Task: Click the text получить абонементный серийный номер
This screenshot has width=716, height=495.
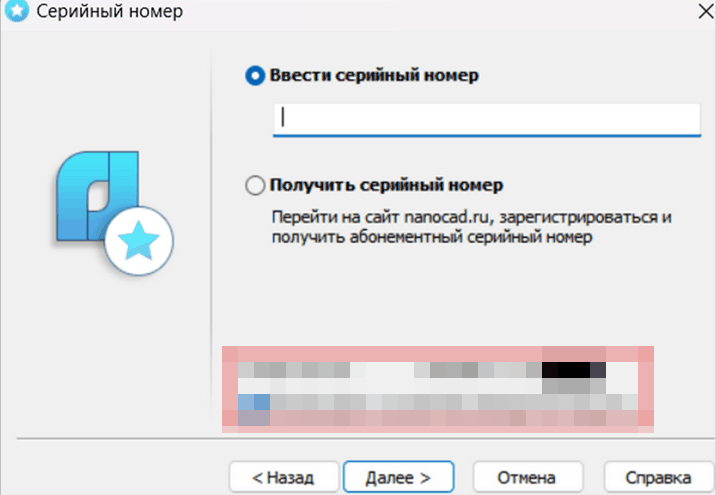Action: [x=432, y=238]
